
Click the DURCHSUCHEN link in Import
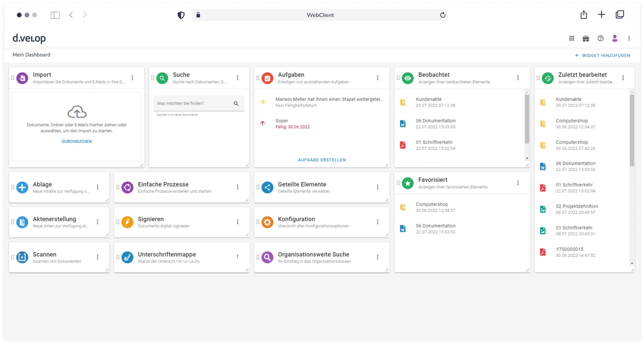(x=76, y=141)
